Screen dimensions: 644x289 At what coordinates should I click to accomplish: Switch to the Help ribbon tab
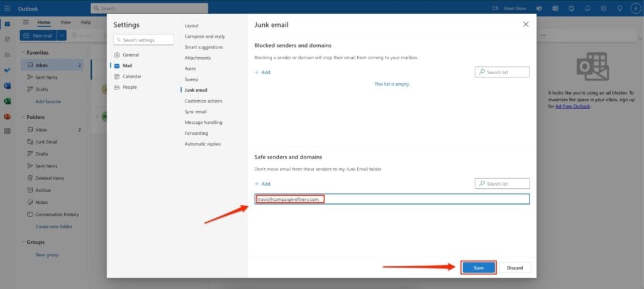tap(86, 22)
